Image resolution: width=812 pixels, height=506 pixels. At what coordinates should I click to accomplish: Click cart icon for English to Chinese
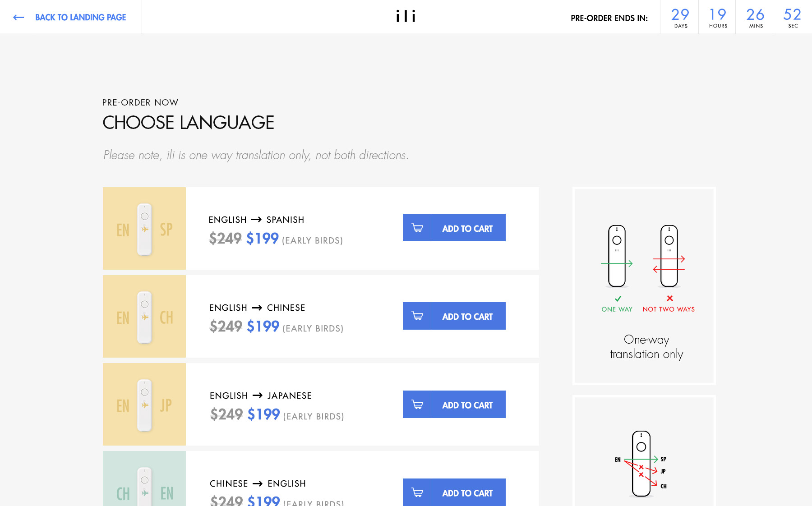417,316
